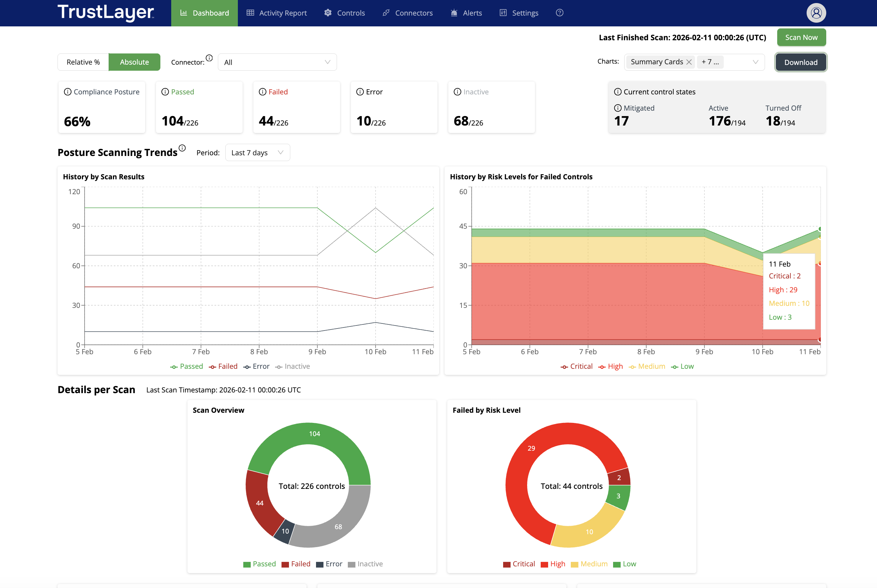Viewport: 877px width, 588px height.
Task: Go to the Connectors tab
Action: tap(408, 13)
